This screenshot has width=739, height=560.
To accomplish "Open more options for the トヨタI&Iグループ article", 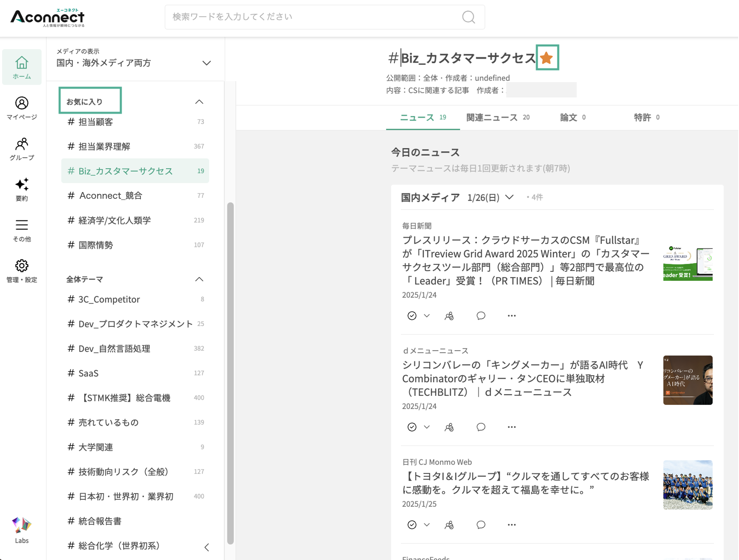I will pos(512,525).
